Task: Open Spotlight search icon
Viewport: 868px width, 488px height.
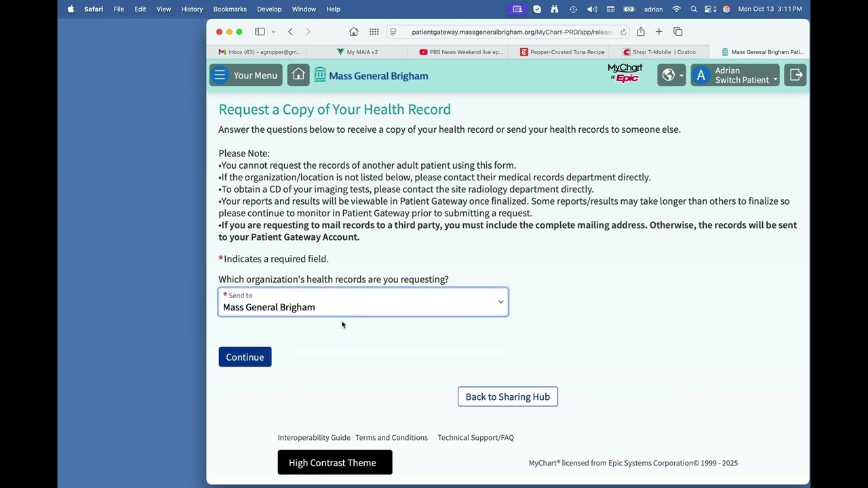Action: click(693, 9)
